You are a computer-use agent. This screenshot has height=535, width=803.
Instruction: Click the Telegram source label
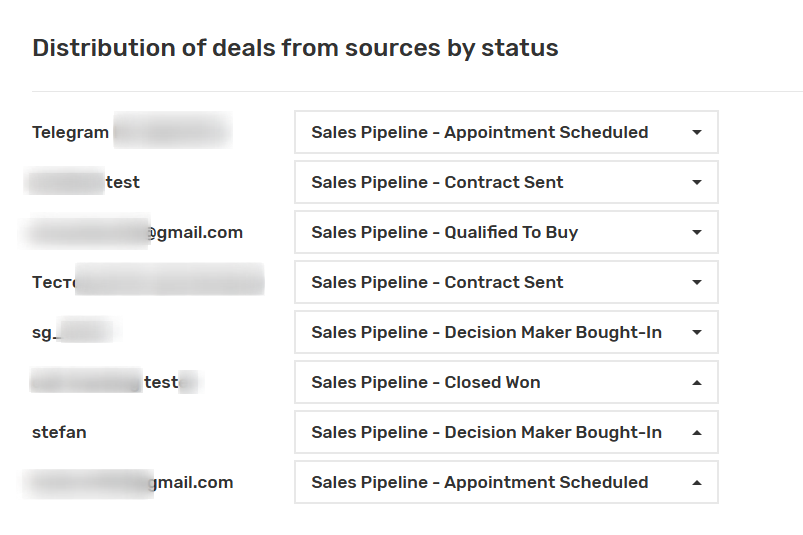coord(70,132)
